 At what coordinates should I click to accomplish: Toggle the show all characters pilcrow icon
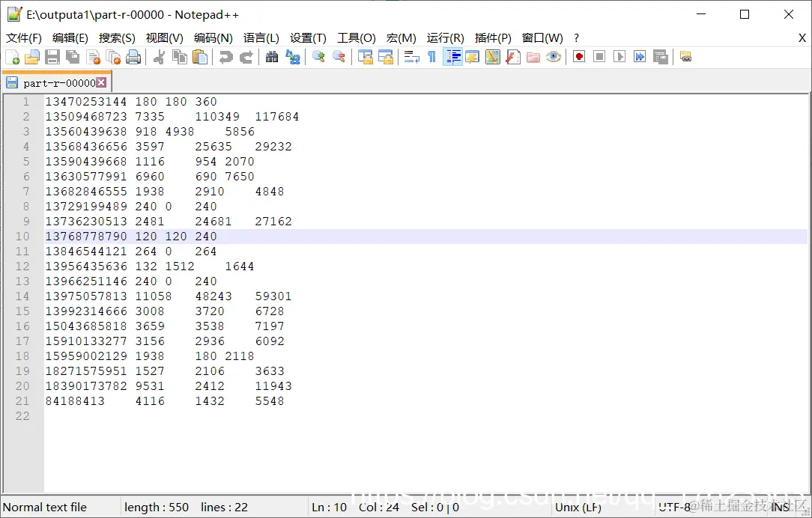click(431, 57)
